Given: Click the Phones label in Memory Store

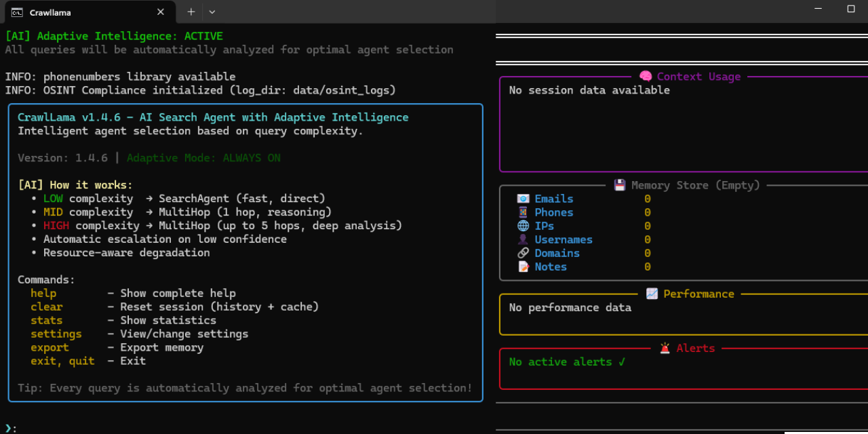Looking at the screenshot, I should 554,212.
